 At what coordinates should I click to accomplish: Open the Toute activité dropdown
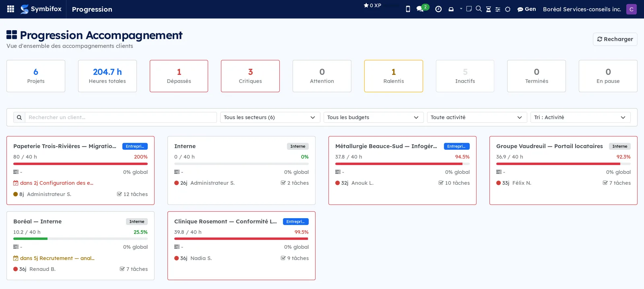(x=477, y=117)
